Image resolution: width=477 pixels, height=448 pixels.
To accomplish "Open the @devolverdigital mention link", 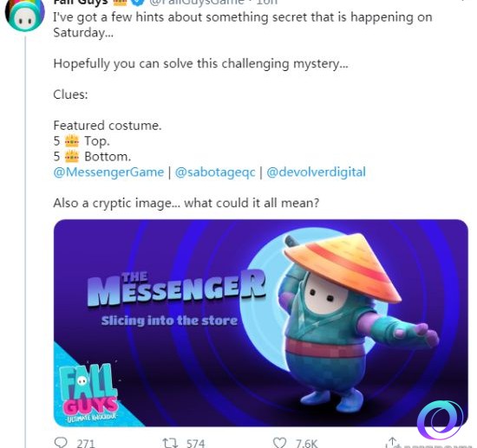I will (316, 172).
